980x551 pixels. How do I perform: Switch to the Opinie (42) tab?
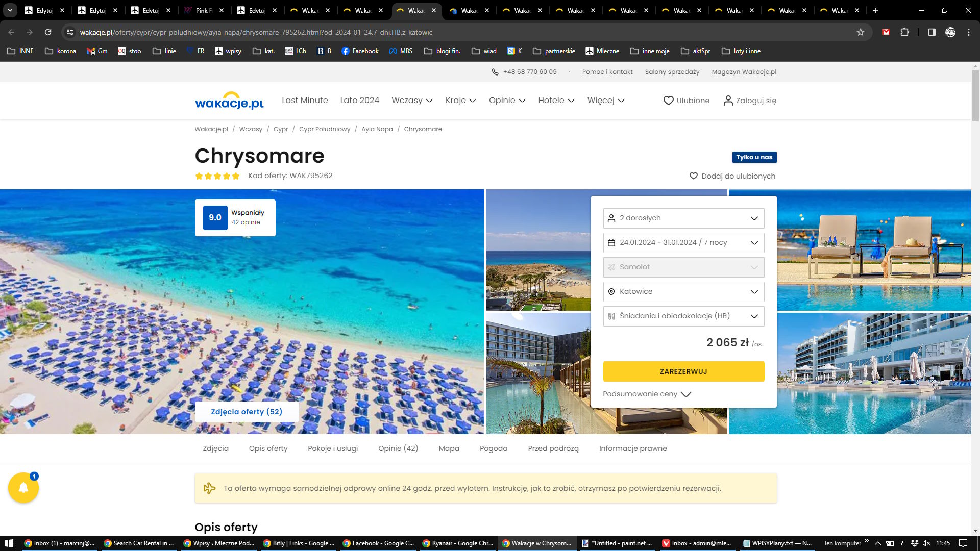[x=398, y=448]
